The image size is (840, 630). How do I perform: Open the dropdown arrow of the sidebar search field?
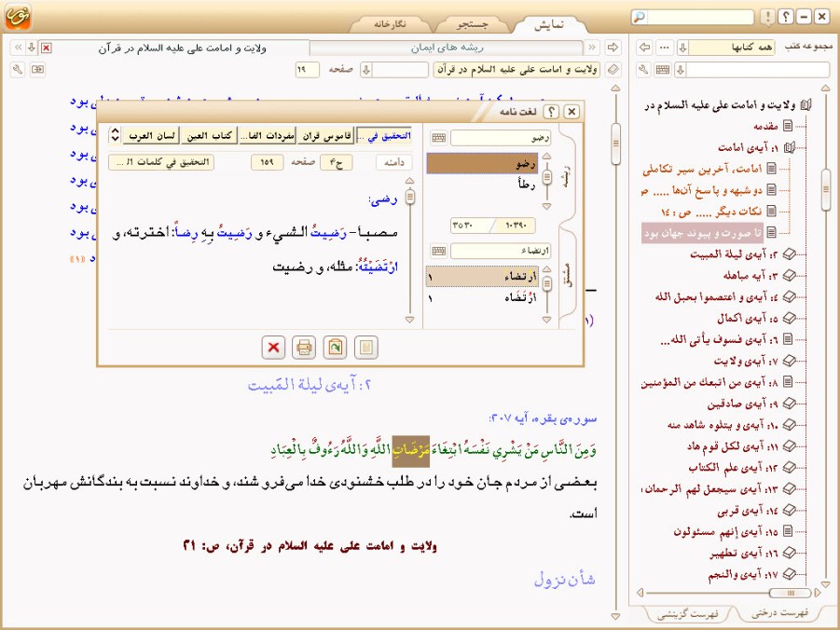click(x=681, y=70)
